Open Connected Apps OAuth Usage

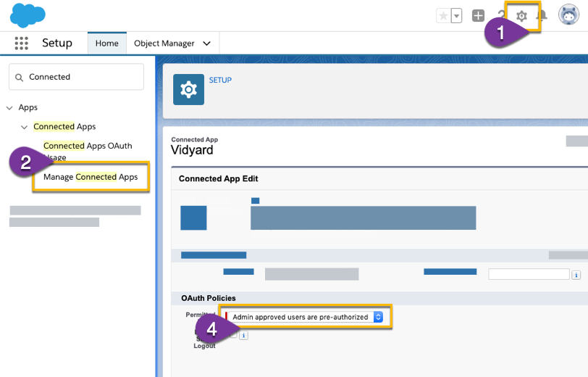[x=88, y=151]
